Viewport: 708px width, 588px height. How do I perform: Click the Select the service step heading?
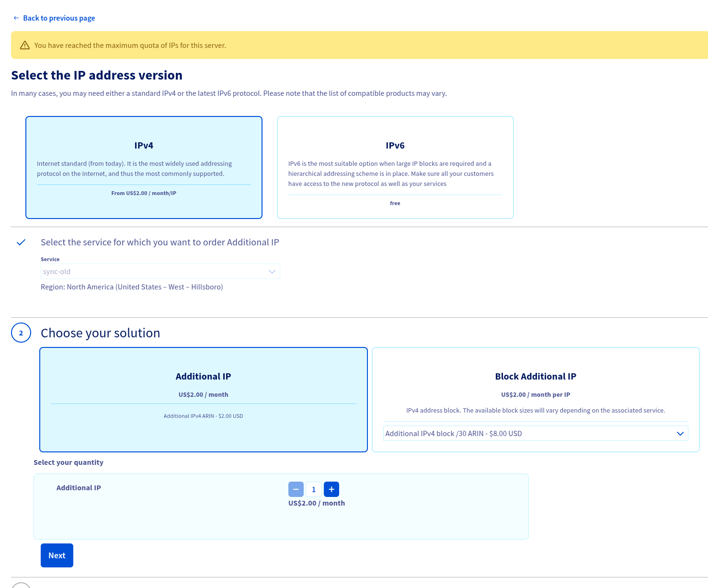tap(160, 242)
